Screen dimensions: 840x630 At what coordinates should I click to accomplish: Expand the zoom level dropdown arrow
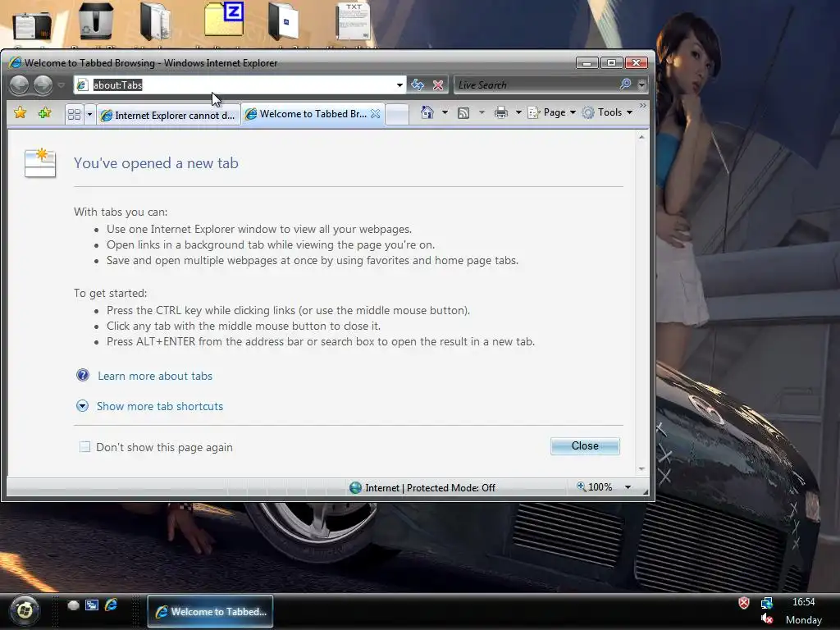coord(628,487)
